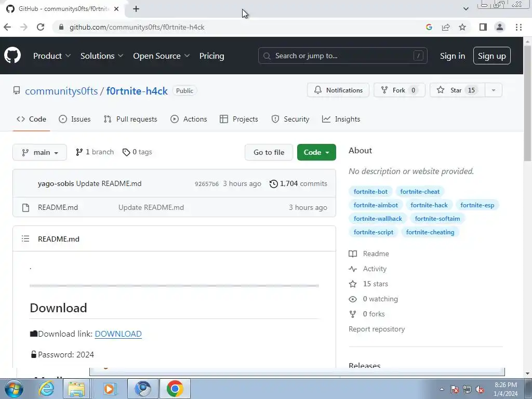Open the Security tab
This screenshot has height=399, width=532.
pos(290,119)
